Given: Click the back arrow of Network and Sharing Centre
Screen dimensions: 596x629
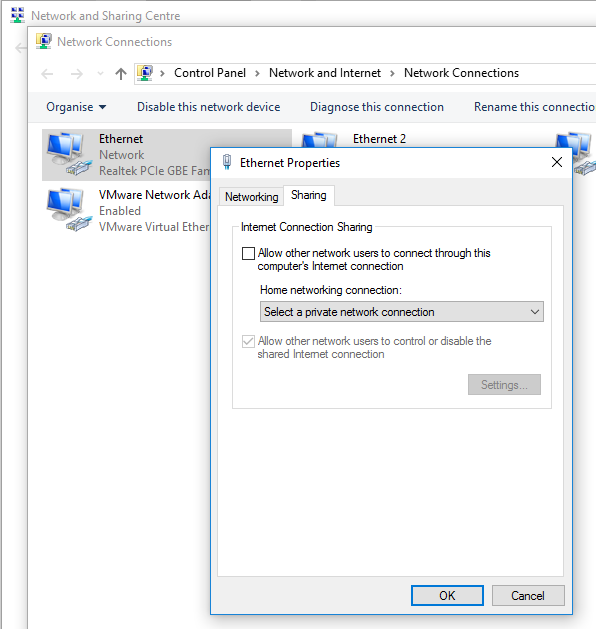Looking at the screenshot, I should (x=20, y=48).
